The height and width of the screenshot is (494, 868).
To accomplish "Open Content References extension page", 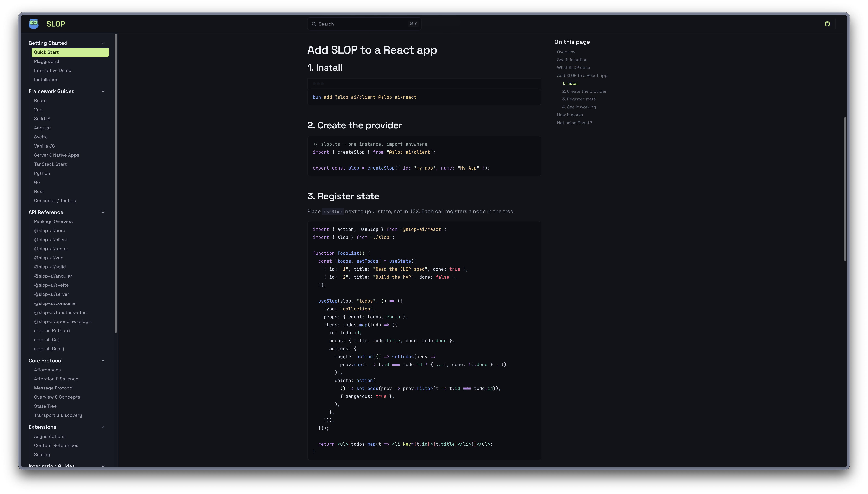I will coord(56,446).
